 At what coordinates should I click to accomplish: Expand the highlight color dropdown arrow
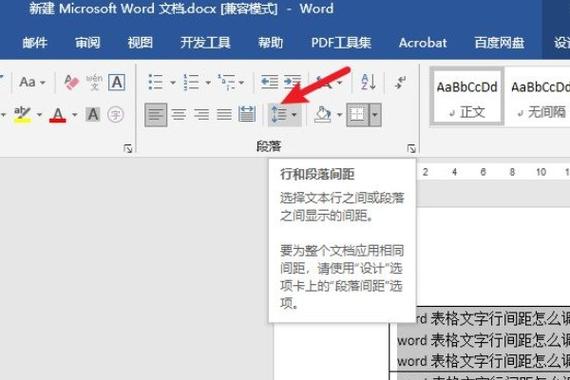[x=39, y=115]
